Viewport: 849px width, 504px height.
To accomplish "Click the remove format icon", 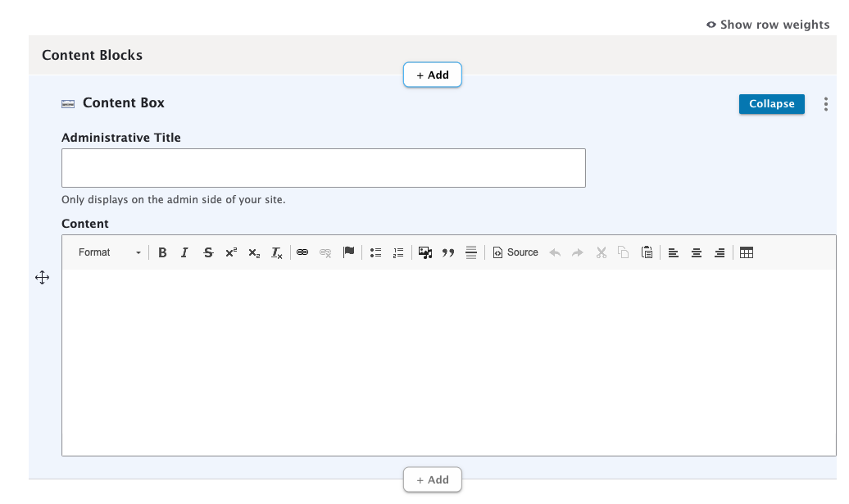I will coord(277,252).
